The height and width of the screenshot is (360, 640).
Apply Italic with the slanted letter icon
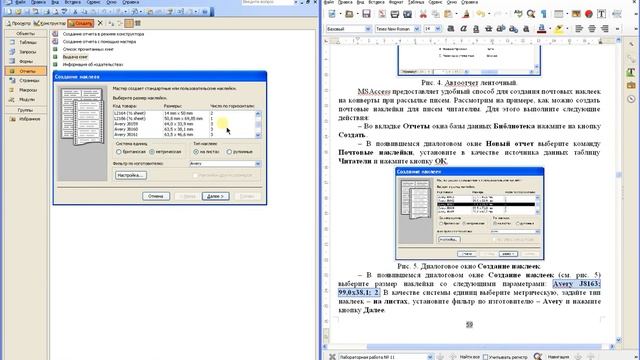463,29
